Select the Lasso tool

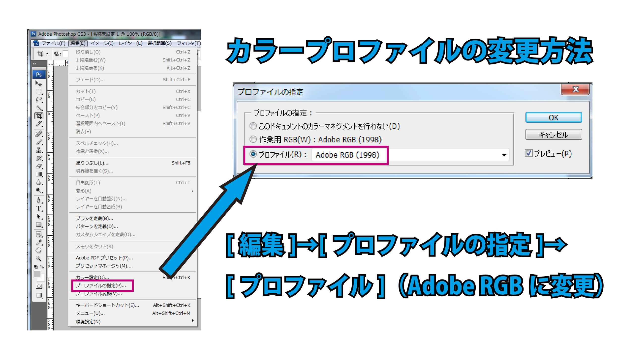[38, 100]
